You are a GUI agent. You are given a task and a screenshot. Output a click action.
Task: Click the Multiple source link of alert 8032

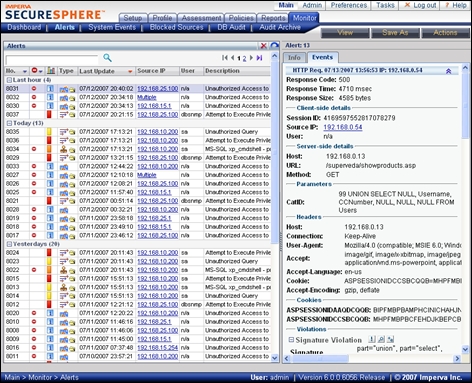[x=147, y=97]
